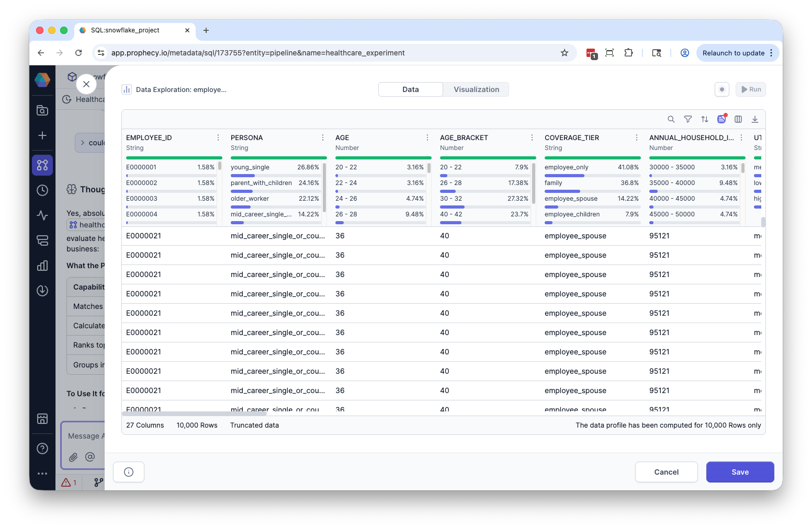Click the @ mention icon

point(90,457)
